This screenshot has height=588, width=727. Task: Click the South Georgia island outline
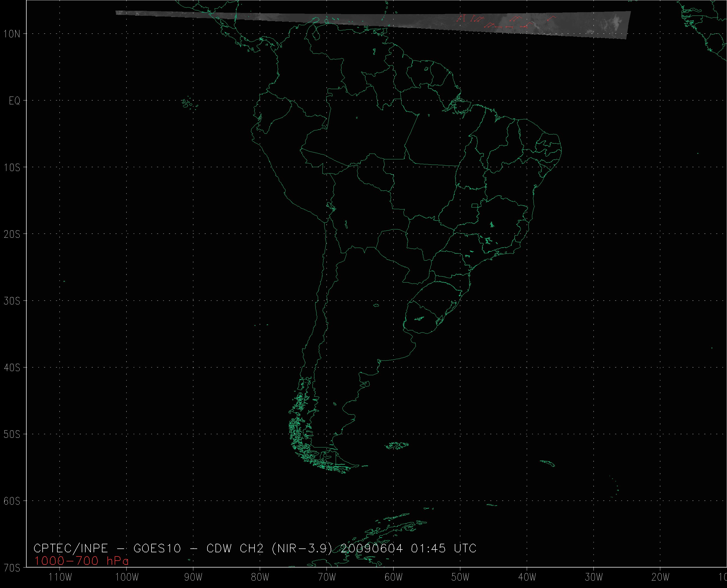point(548,463)
